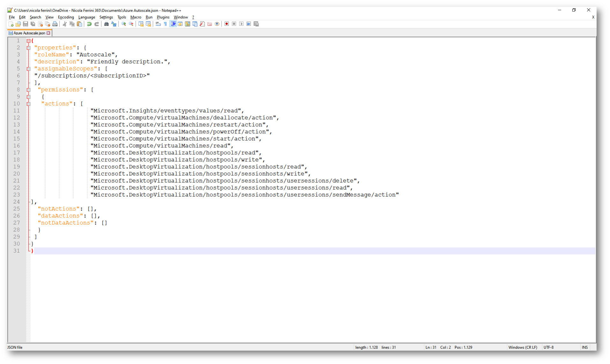
Task: Click the JSON file status label
Action: coord(15,347)
